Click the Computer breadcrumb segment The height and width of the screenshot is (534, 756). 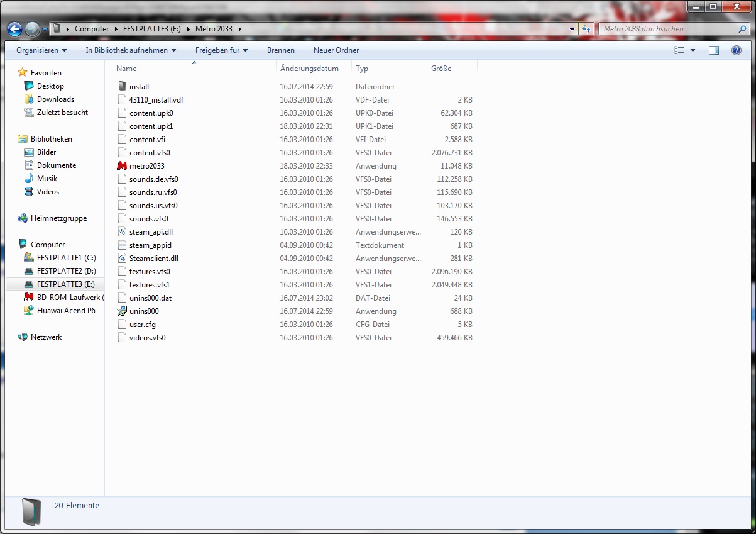coord(92,29)
